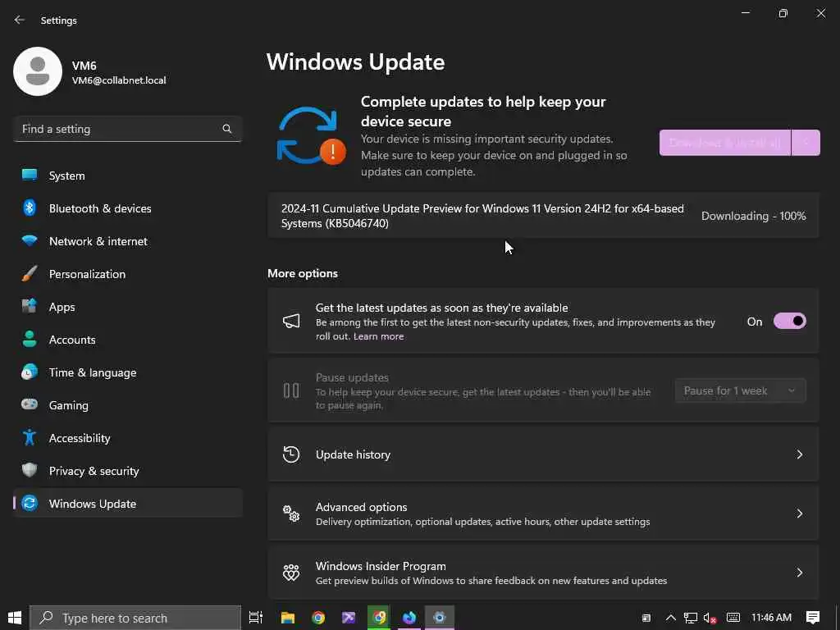Click the Windows Insider Program heart icon
This screenshot has height=630, width=840.
pos(291,572)
